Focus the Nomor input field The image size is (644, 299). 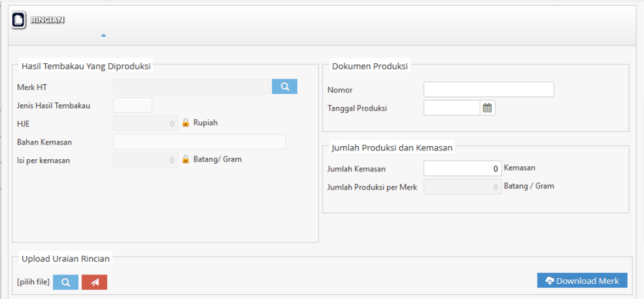488,90
